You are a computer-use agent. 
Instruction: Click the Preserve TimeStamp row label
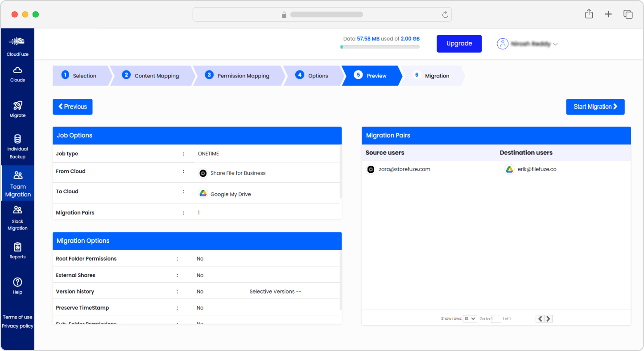[83, 308]
